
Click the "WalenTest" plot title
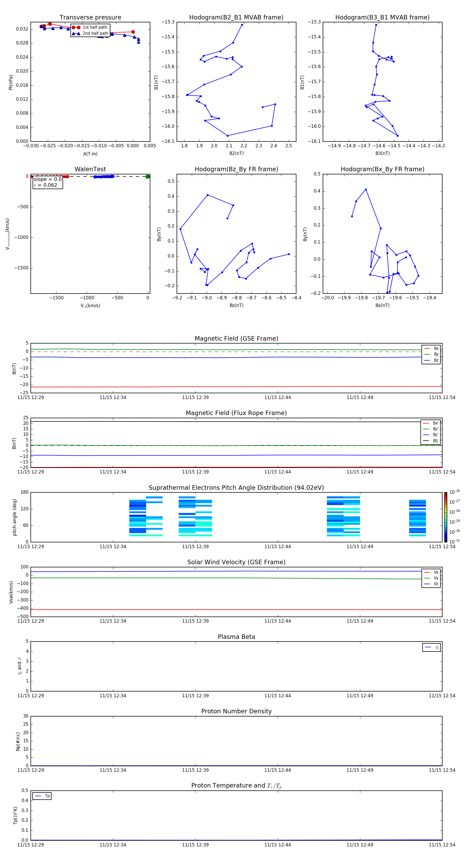click(x=90, y=169)
